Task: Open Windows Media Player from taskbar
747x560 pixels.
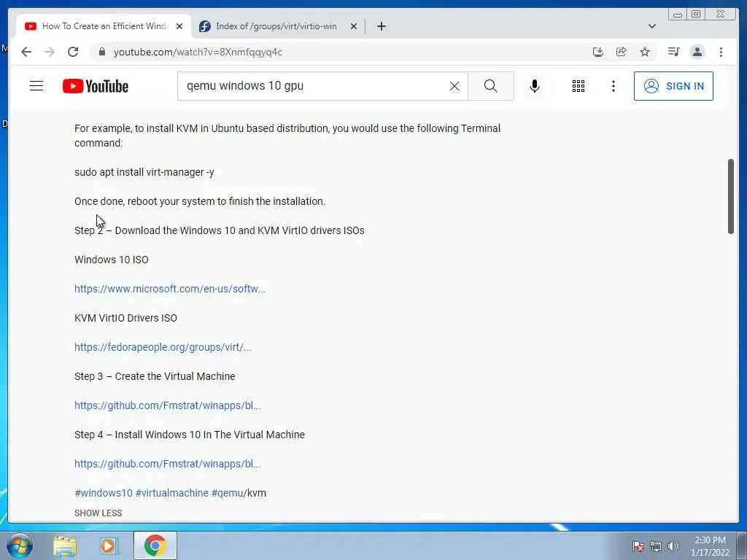Action: pyautogui.click(x=109, y=546)
